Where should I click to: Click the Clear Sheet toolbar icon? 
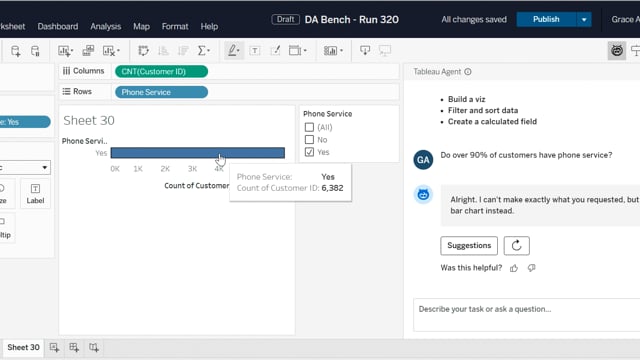pos(109,51)
